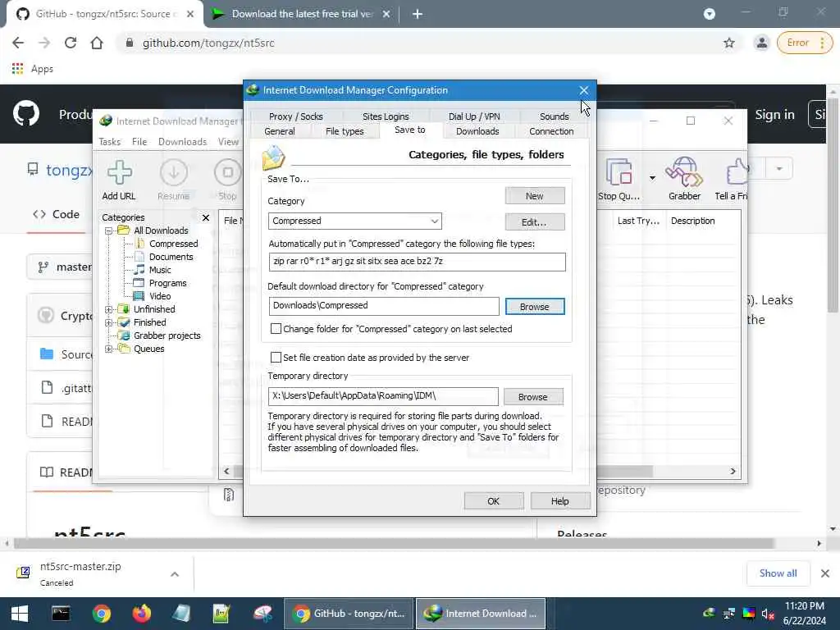The height and width of the screenshot is (630, 840).
Task: Open the command prompt taskbar icon
Action: 61,614
